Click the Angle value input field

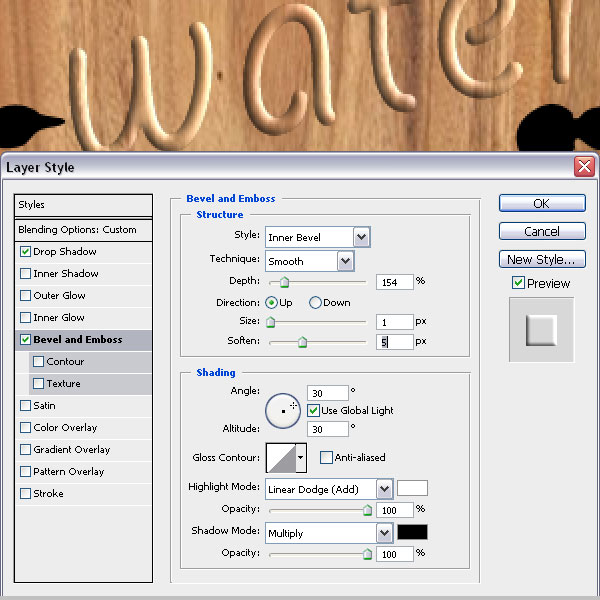click(328, 393)
